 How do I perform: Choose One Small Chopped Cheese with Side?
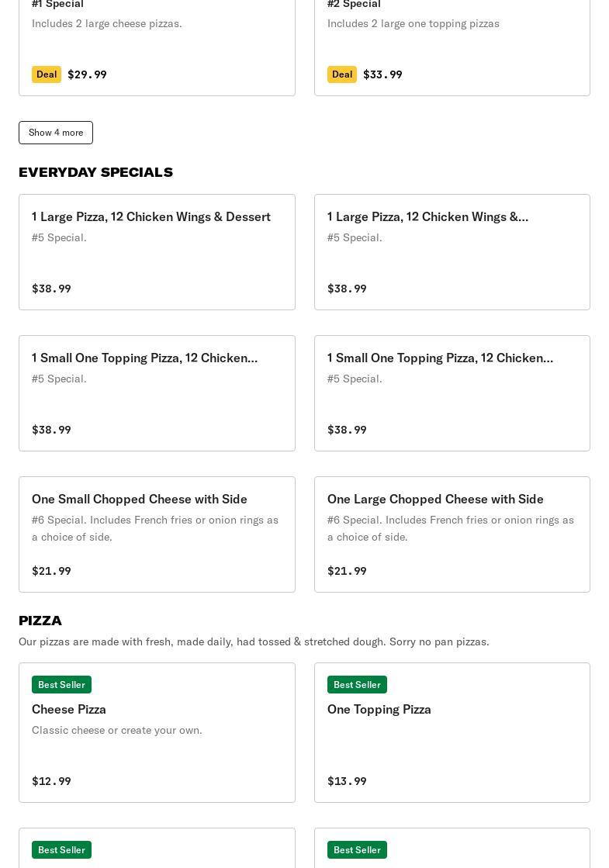click(x=157, y=534)
